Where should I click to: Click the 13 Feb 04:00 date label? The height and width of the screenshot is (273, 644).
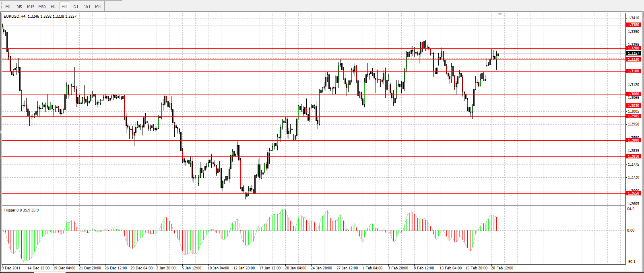click(x=451, y=268)
